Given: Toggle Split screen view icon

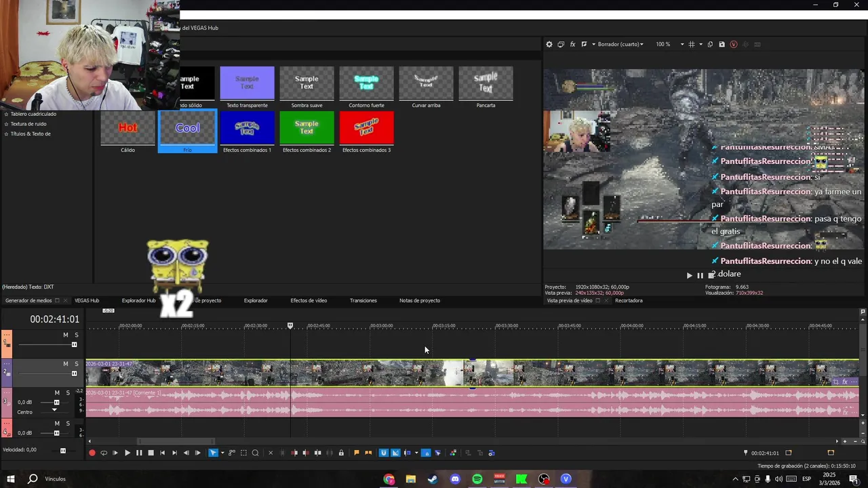Looking at the screenshot, I should point(584,44).
